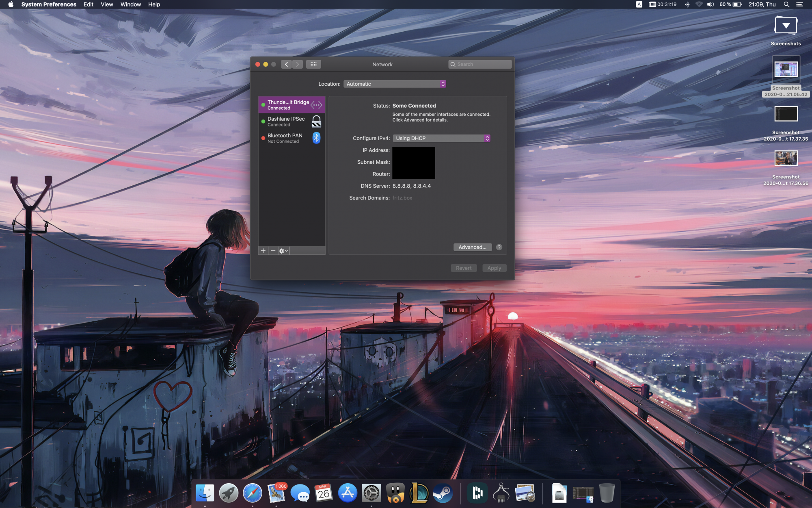Screen dimensions: 812x508
Task: Click the 00:31:19 timer in the menu bar
Action: (663, 4)
